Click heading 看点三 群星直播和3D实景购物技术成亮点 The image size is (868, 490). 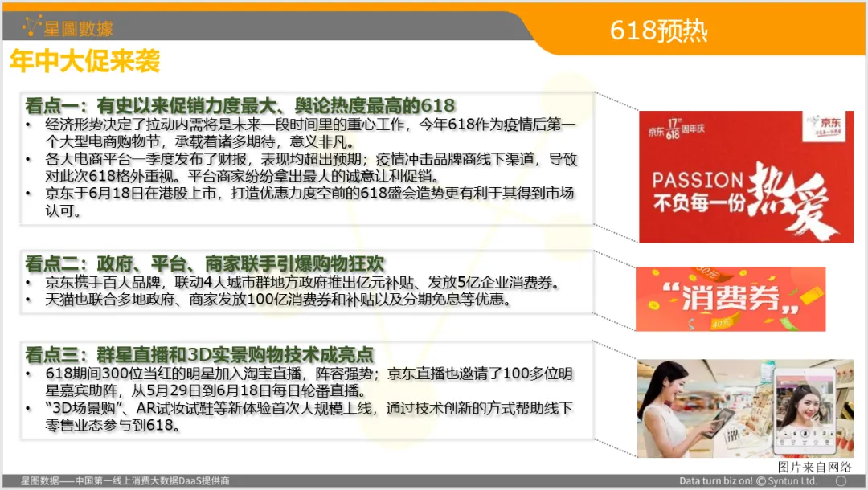(x=199, y=354)
